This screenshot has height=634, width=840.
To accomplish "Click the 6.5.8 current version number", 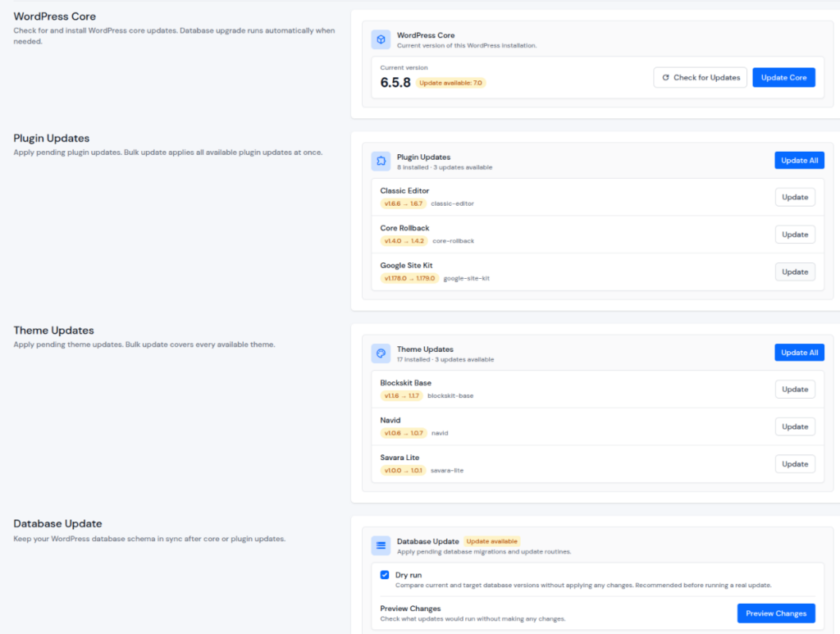I will click(395, 83).
